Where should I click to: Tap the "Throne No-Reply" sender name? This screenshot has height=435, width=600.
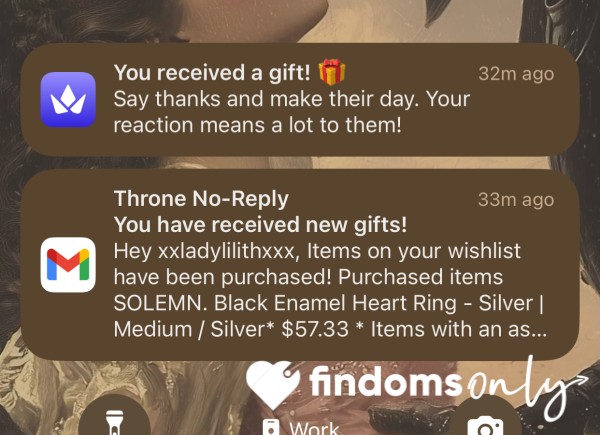coord(201,199)
